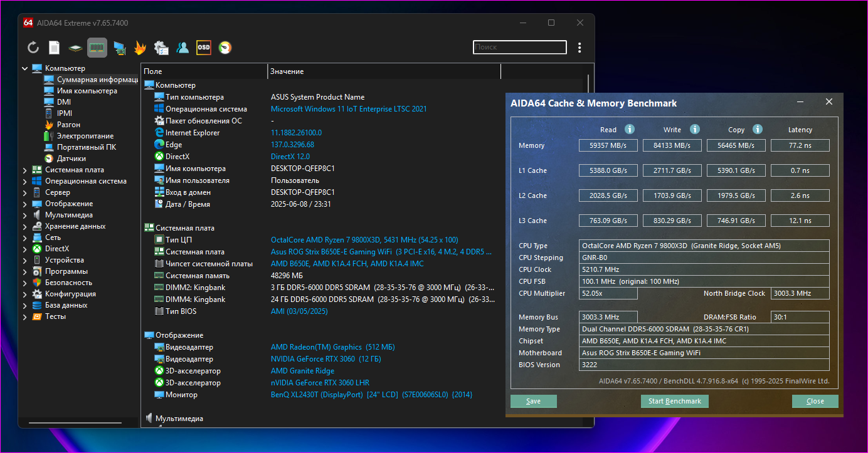The width and height of the screenshot is (868, 453).
Task: Expand the 'Отображение' tree node
Action: tap(25, 204)
